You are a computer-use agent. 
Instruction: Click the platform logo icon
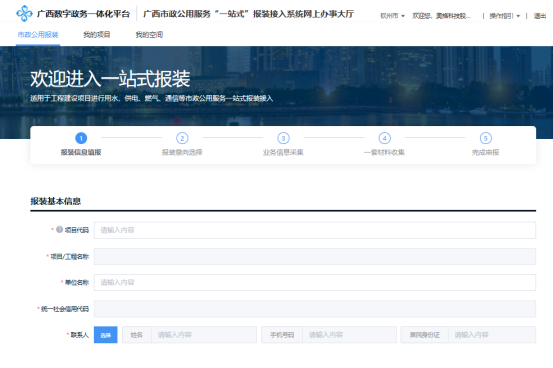pyautogui.click(x=24, y=14)
